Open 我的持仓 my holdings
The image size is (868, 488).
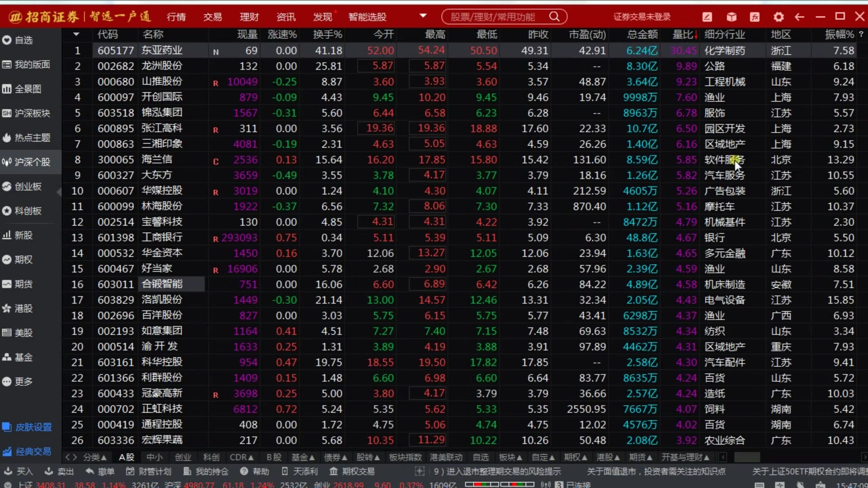click(x=206, y=471)
